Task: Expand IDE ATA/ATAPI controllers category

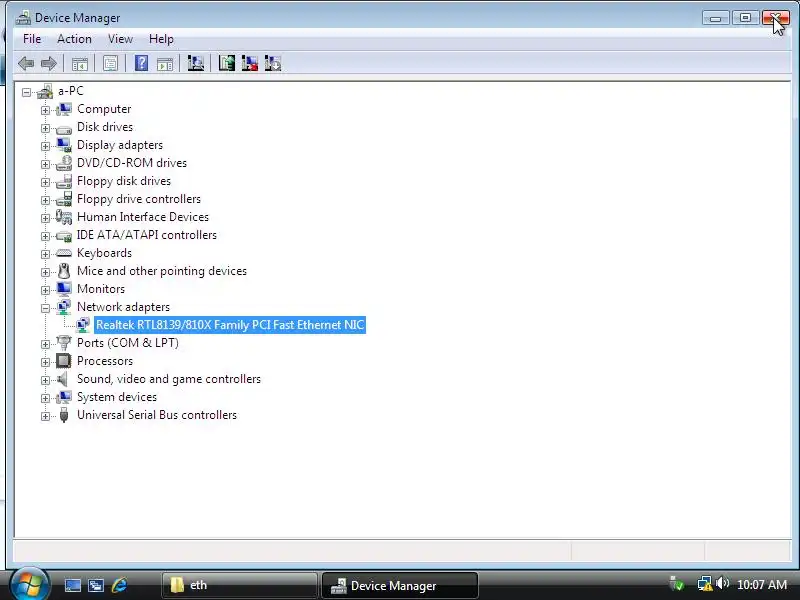Action: (45, 236)
